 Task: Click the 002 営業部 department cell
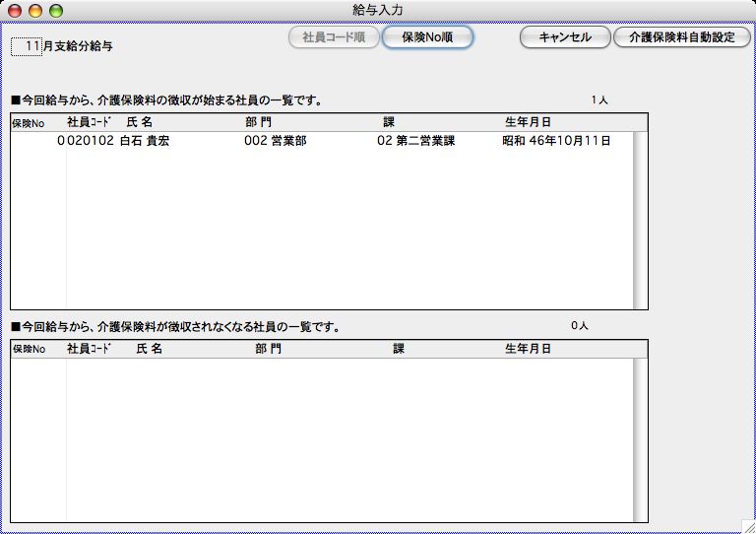coord(275,141)
